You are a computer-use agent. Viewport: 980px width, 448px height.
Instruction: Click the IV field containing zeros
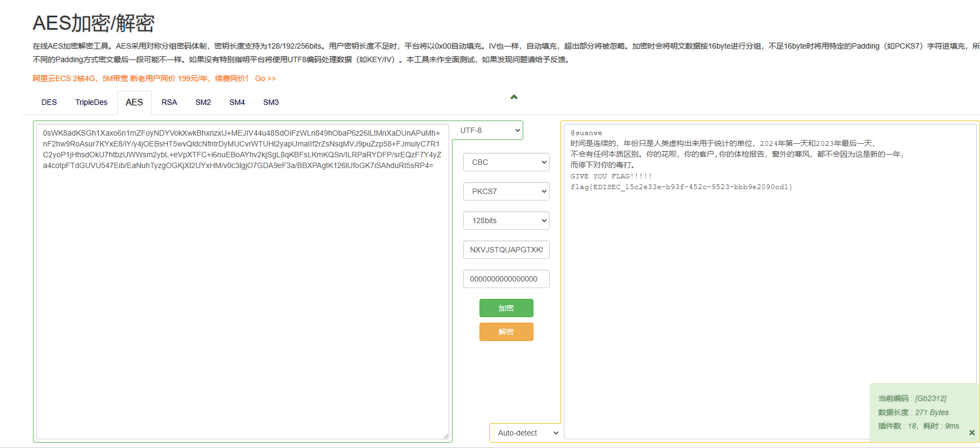tap(506, 279)
